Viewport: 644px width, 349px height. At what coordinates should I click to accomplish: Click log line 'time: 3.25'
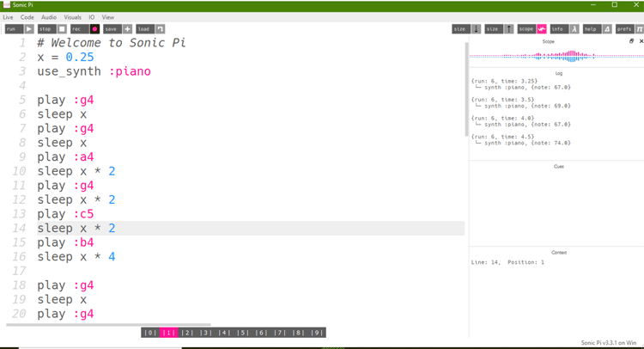tap(504, 81)
